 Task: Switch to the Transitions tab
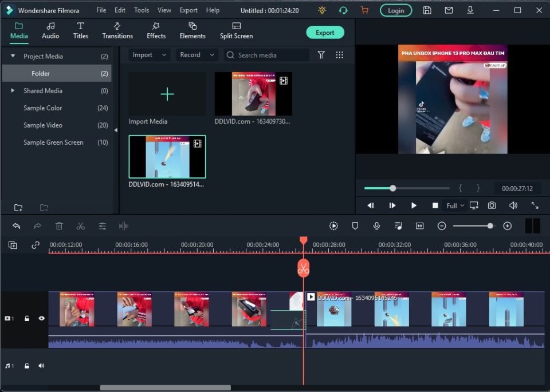click(x=117, y=31)
